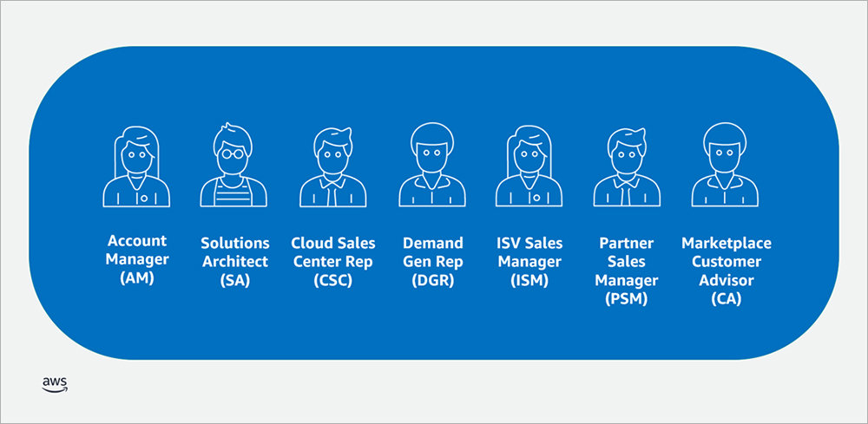
Task: Click the Account Manager (AM) label
Action: pos(137,261)
